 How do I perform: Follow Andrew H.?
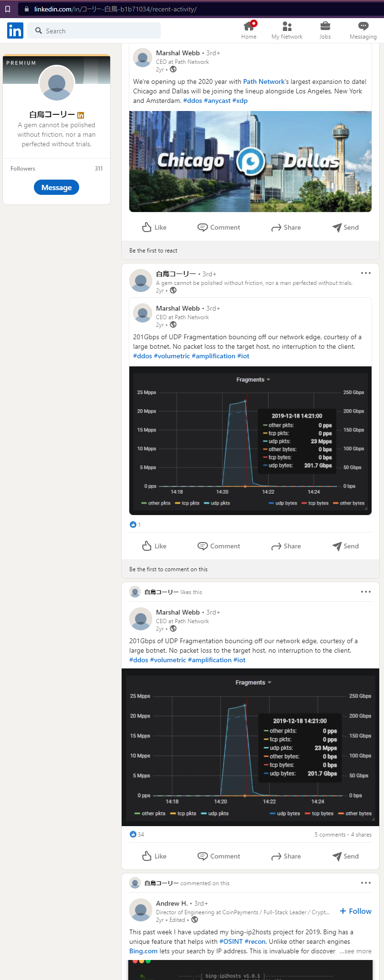pos(355,911)
